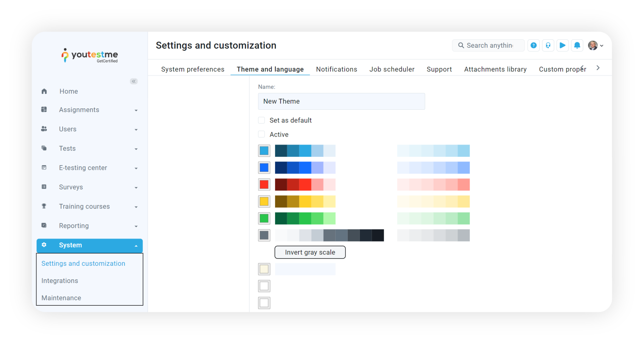This screenshot has width=644, height=344.
Task: Click the Home house icon
Action: click(x=44, y=91)
